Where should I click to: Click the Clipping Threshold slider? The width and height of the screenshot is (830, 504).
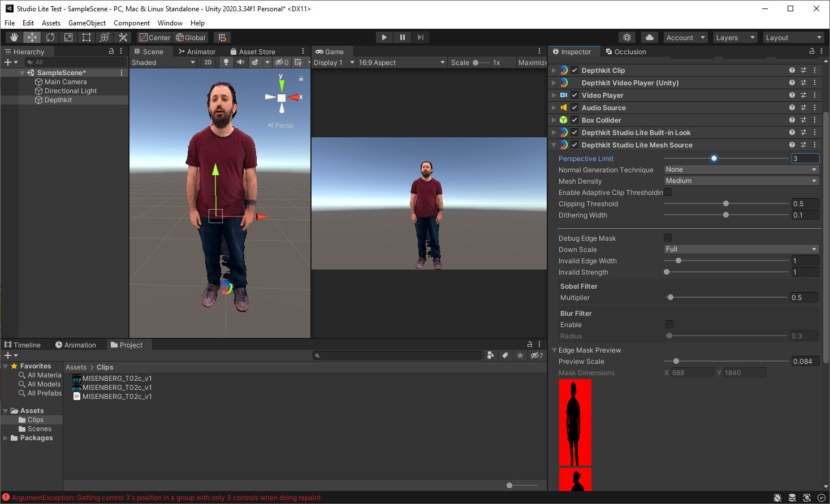pos(726,203)
